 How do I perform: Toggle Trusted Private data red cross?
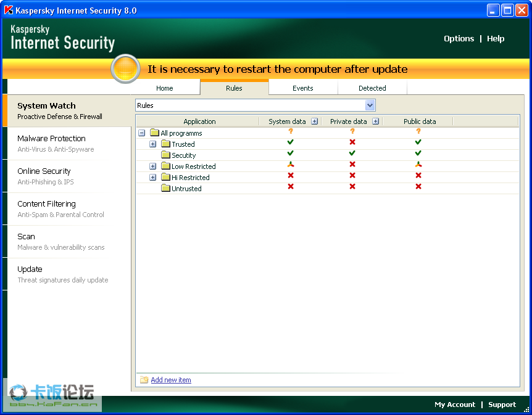coord(352,142)
